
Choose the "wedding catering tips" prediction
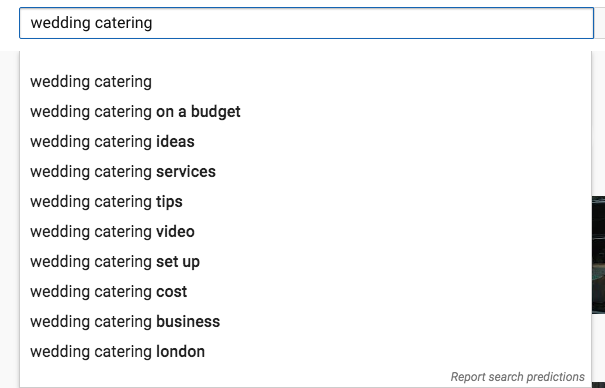(x=305, y=202)
